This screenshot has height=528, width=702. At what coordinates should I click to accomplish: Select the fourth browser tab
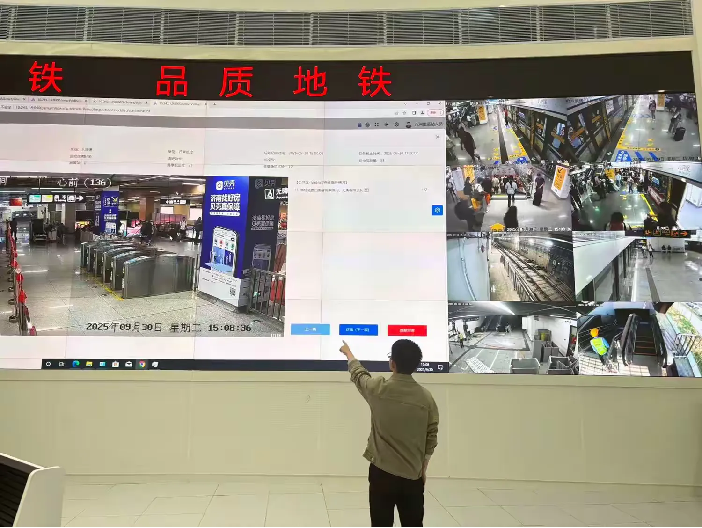pyautogui.click(x=180, y=103)
